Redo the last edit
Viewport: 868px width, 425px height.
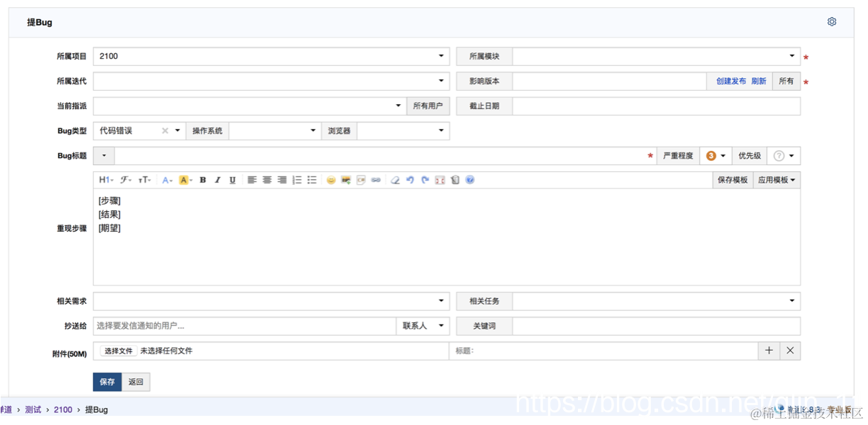[425, 180]
